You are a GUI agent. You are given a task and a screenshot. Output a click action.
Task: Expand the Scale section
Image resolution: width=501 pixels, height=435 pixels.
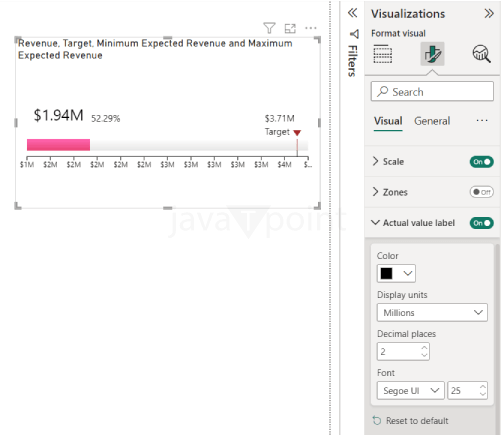[x=376, y=161]
